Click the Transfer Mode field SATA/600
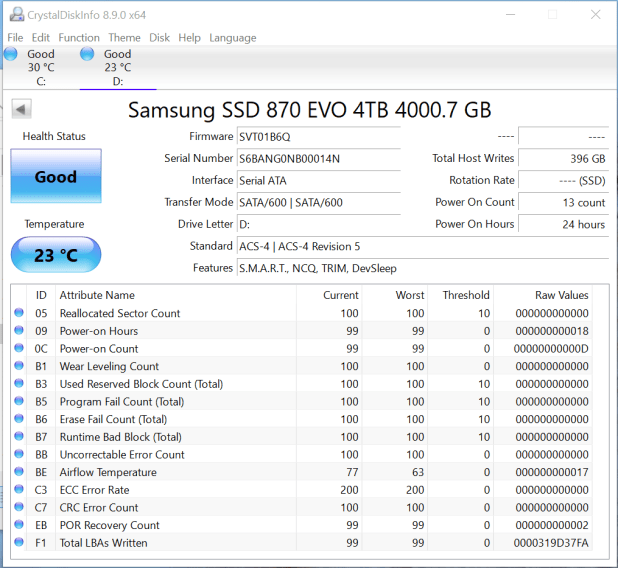This screenshot has width=618, height=568. point(318,203)
